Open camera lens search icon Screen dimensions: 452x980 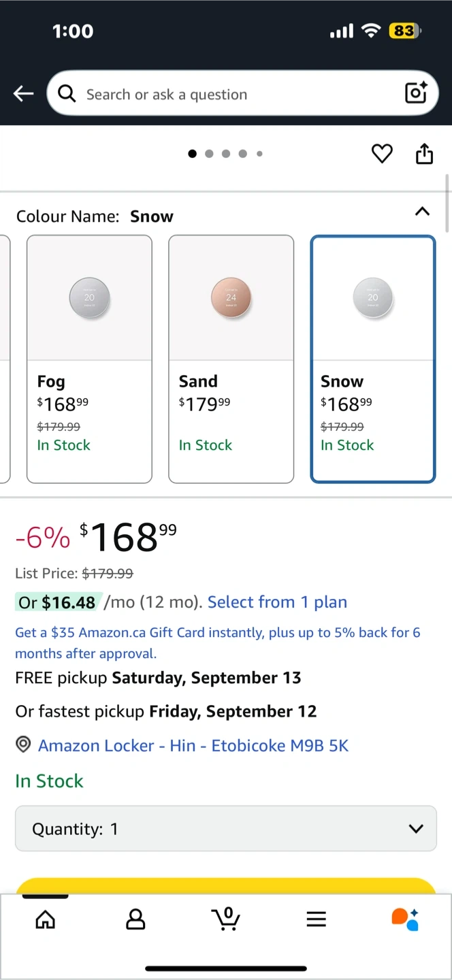coord(416,93)
